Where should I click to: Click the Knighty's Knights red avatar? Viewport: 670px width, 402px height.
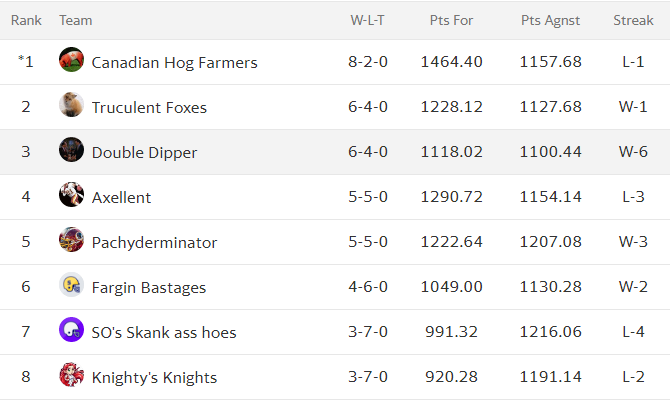[x=71, y=375]
